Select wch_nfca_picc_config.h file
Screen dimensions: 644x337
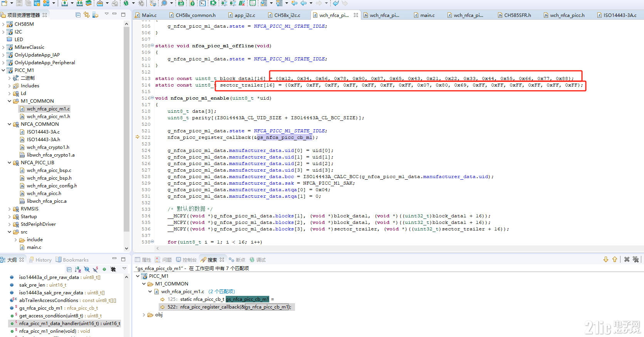click(x=52, y=185)
